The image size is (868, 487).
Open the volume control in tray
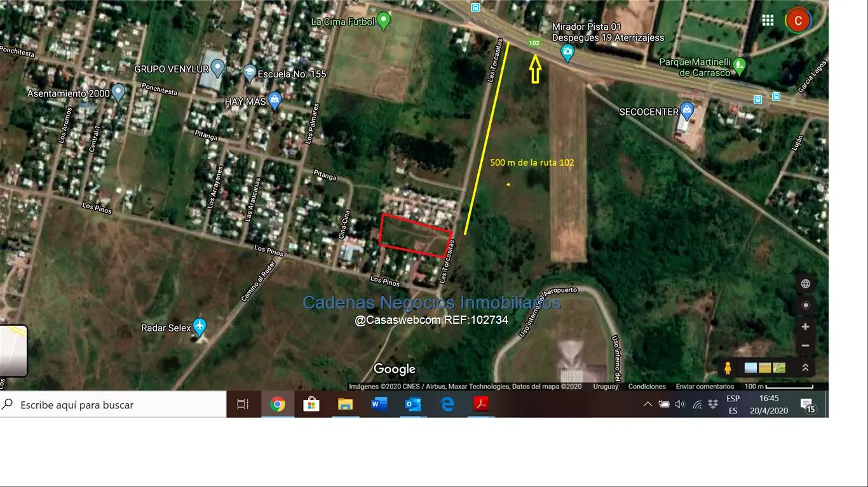coord(680,404)
